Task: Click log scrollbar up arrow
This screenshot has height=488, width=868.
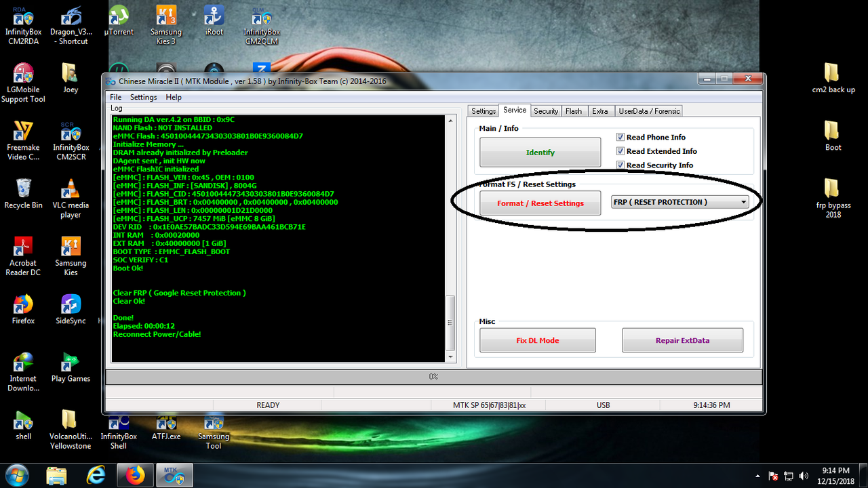Action: pyautogui.click(x=451, y=121)
